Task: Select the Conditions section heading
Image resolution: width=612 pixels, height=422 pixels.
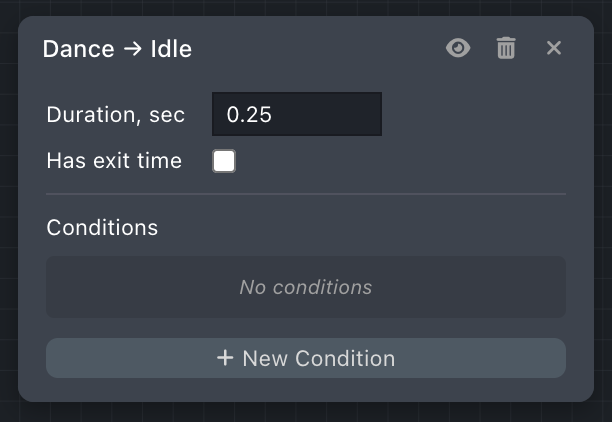Action: 102,227
